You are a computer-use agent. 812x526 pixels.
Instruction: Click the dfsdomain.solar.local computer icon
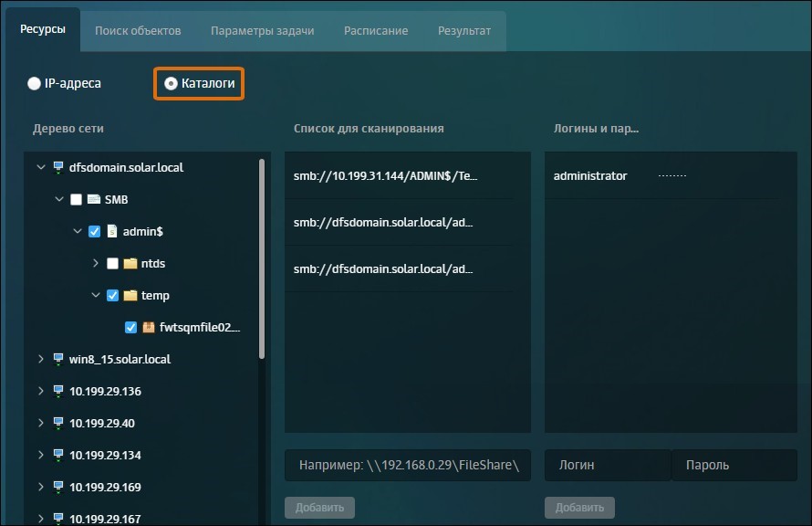(x=58, y=167)
